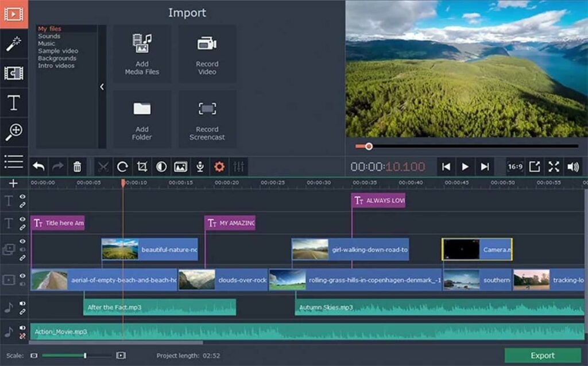The height and width of the screenshot is (366, 588).
Task: Open Color Adjustments with the contrast icon
Action: click(x=160, y=167)
